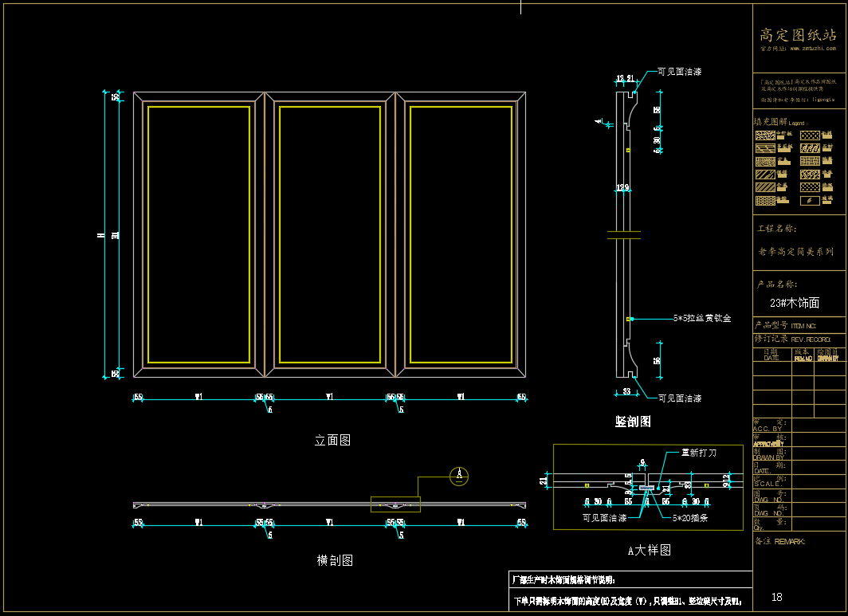Select the break line symbol in 竖剖图 section
848x616 pixels.
(x=623, y=235)
